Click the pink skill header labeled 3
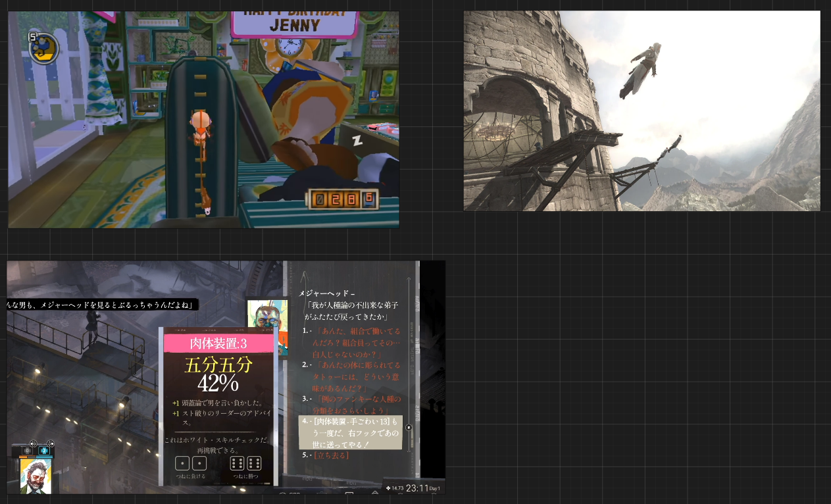The width and height of the screenshot is (831, 504). [x=218, y=343]
